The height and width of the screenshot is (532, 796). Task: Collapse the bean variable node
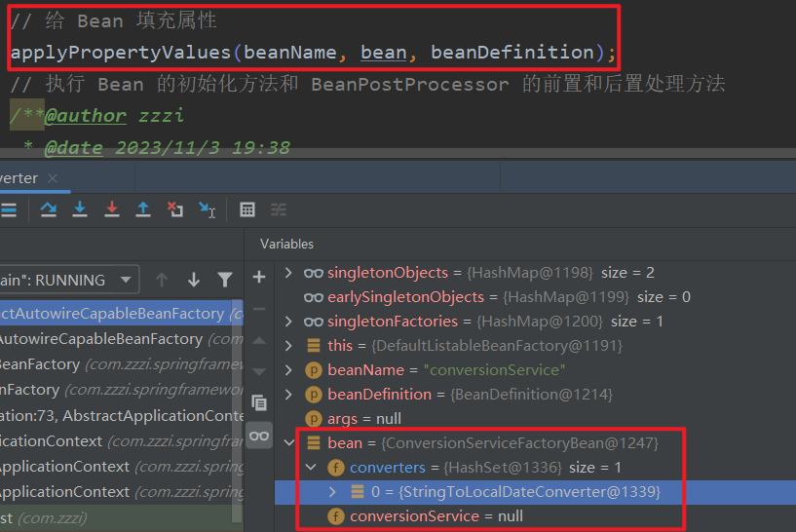287,443
